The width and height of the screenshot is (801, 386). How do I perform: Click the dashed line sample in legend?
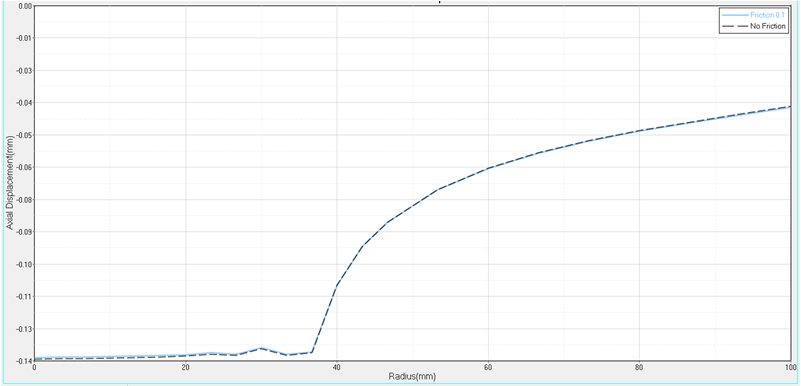[x=733, y=26]
